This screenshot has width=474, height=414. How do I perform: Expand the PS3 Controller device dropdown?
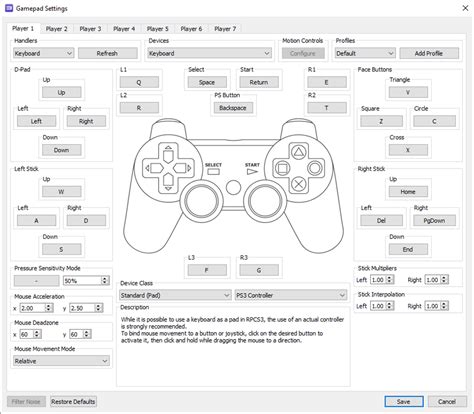tap(291, 295)
